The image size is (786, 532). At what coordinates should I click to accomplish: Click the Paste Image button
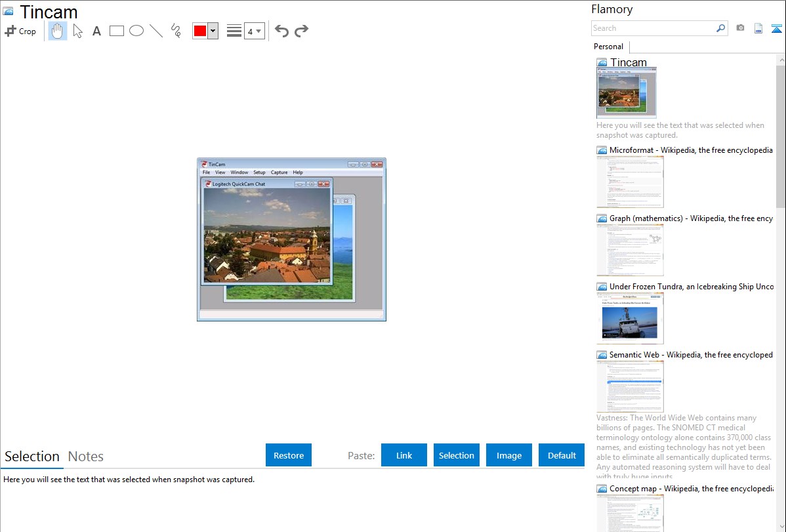(508, 455)
